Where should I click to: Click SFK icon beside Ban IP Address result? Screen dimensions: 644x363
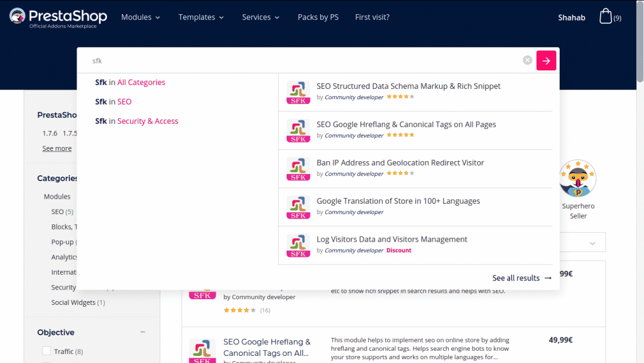(298, 169)
